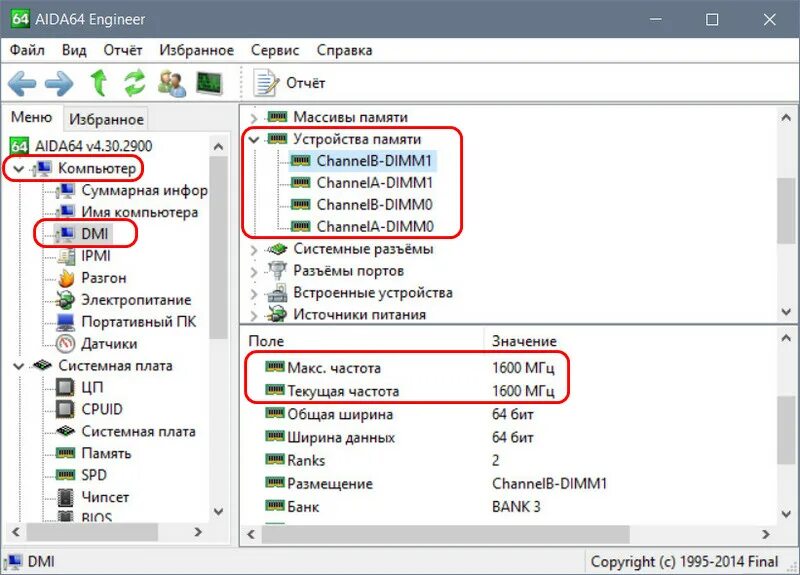Expand the Системные разъёмы node
Image resolution: width=800 pixels, height=575 pixels.
tap(254, 250)
